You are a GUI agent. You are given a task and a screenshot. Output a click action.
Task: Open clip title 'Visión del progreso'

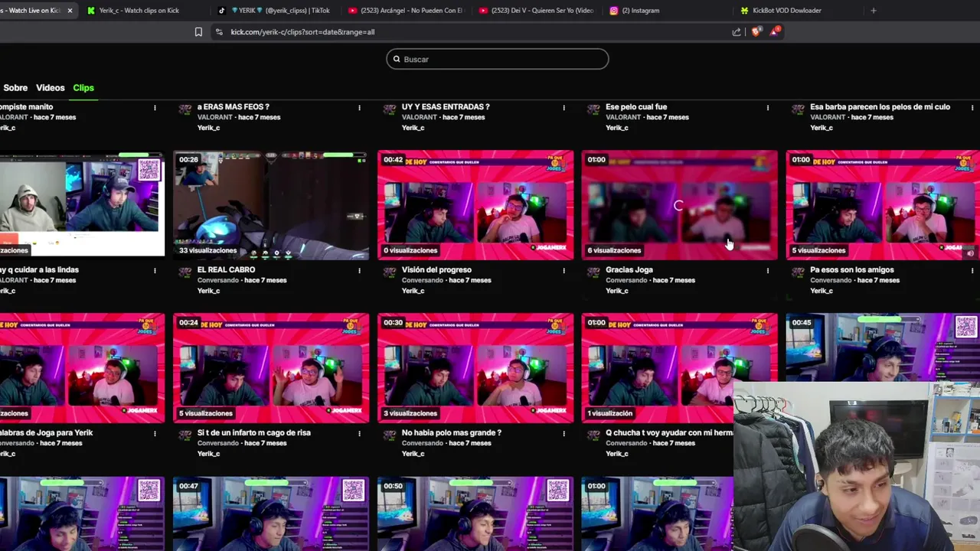436,270
